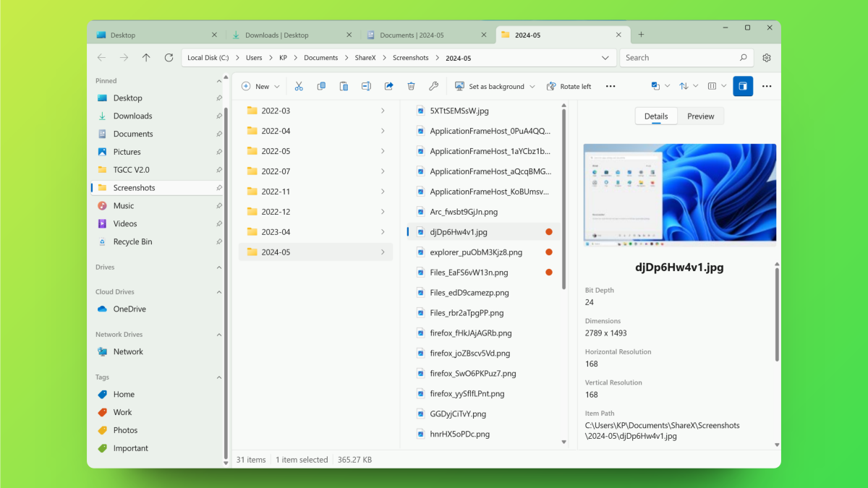Click the Copy icon in toolbar
Viewport: 868px width, 488px height.
[321, 86]
